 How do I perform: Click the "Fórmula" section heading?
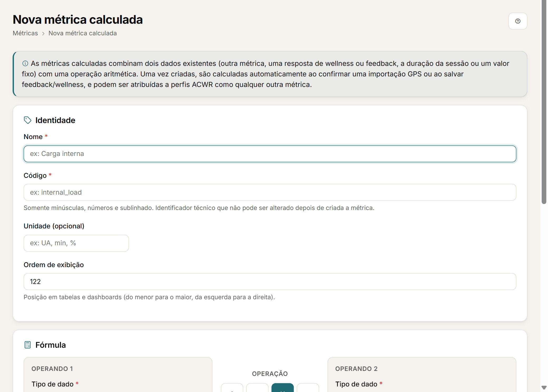(x=51, y=345)
